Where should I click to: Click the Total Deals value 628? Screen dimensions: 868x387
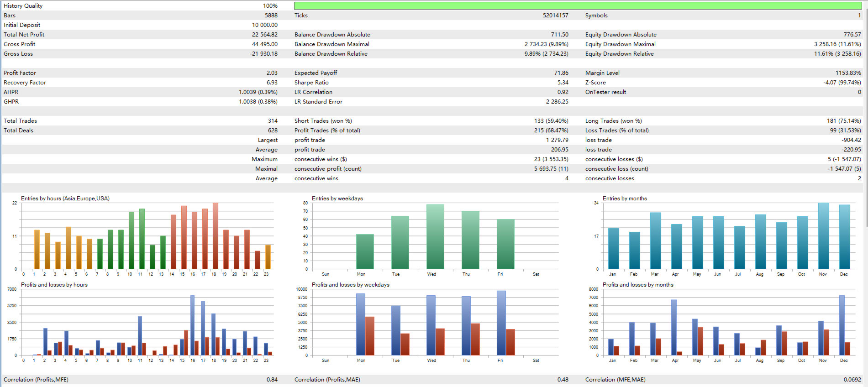coord(273,131)
